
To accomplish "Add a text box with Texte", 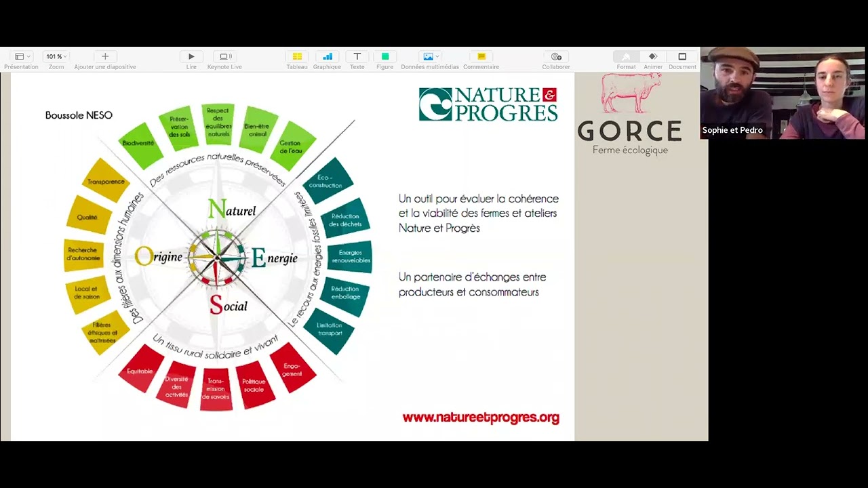I will (357, 57).
